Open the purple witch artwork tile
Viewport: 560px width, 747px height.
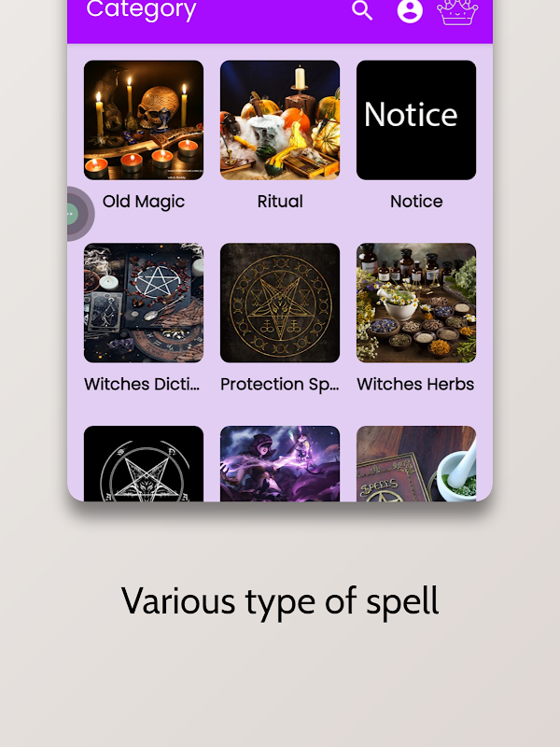(x=280, y=463)
